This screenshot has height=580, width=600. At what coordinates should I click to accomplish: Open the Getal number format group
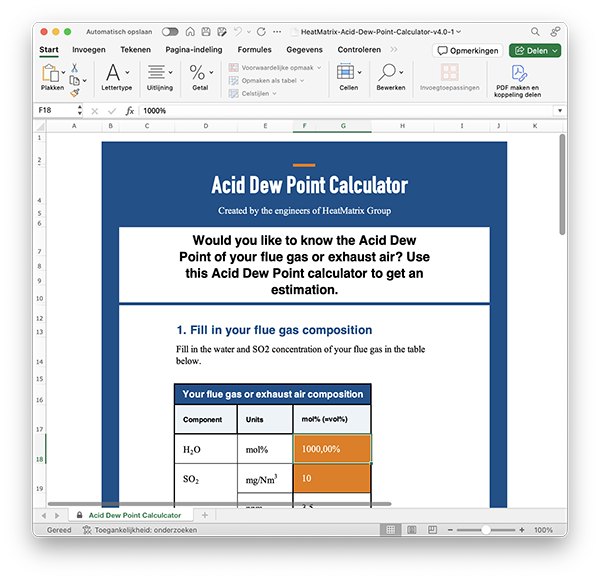pyautogui.click(x=201, y=77)
